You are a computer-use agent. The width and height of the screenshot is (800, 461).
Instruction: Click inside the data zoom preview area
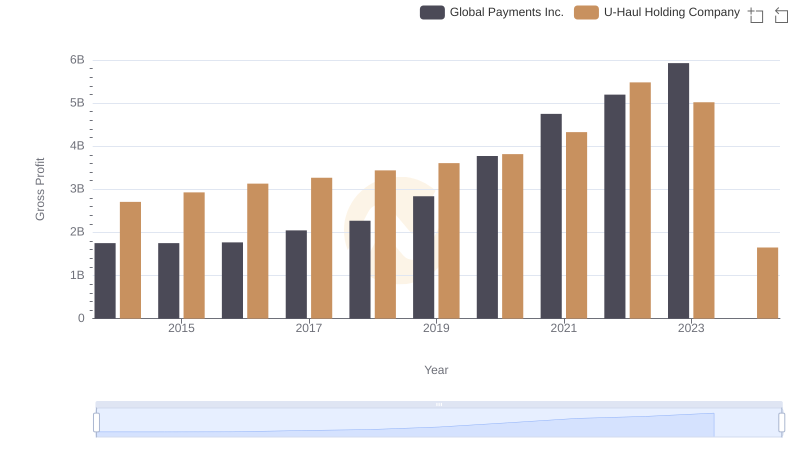(x=439, y=423)
